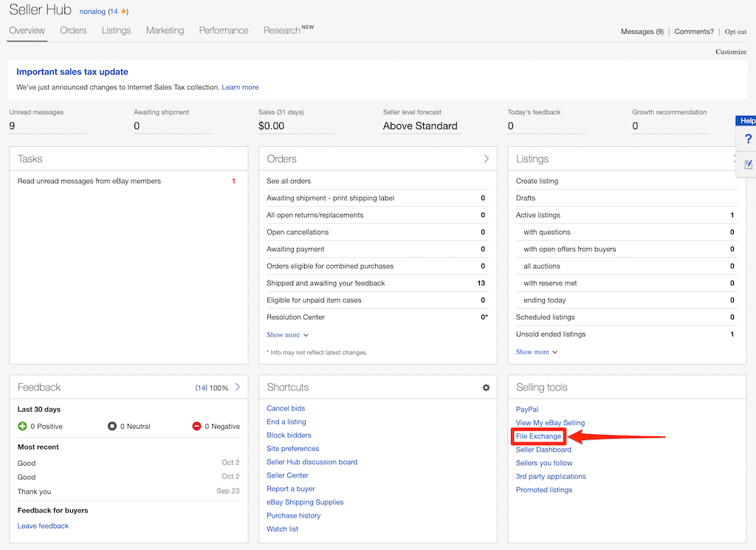
Task: Click the Help question mark icon
Action: click(x=748, y=140)
